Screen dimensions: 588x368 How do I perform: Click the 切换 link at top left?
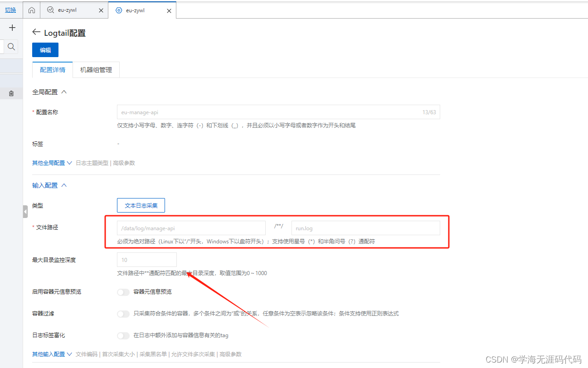click(10, 10)
